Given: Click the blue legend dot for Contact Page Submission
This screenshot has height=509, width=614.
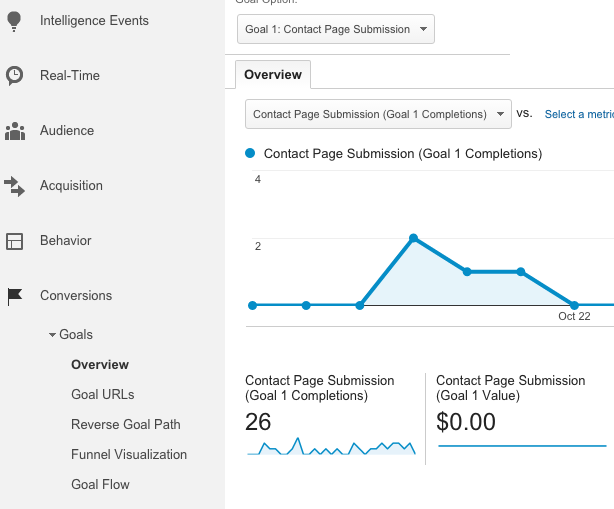Looking at the screenshot, I should pyautogui.click(x=251, y=154).
